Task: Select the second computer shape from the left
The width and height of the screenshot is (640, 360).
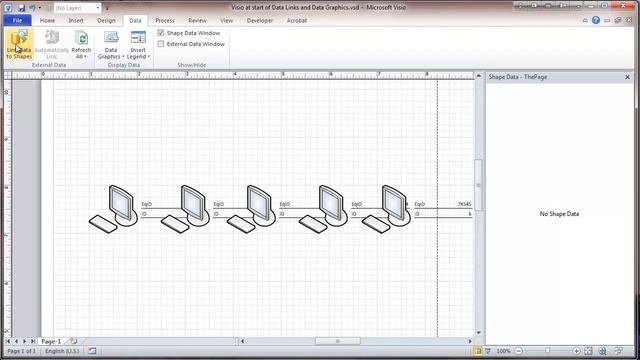Action: tap(185, 209)
